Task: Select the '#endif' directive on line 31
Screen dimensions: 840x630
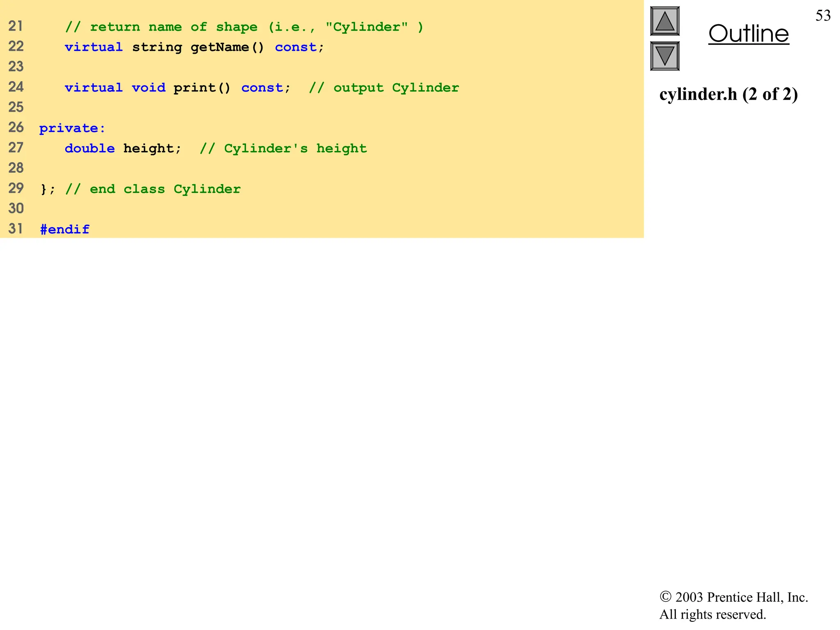Action: pos(64,229)
